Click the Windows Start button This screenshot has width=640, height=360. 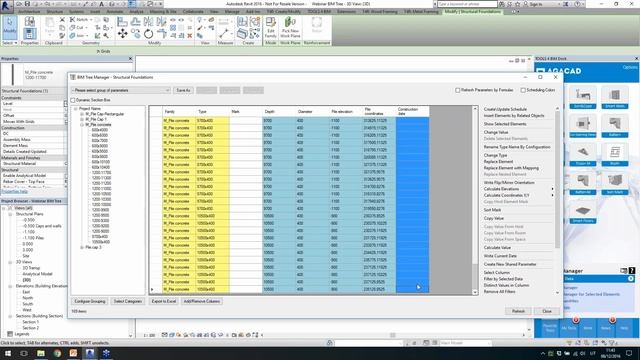8,353
